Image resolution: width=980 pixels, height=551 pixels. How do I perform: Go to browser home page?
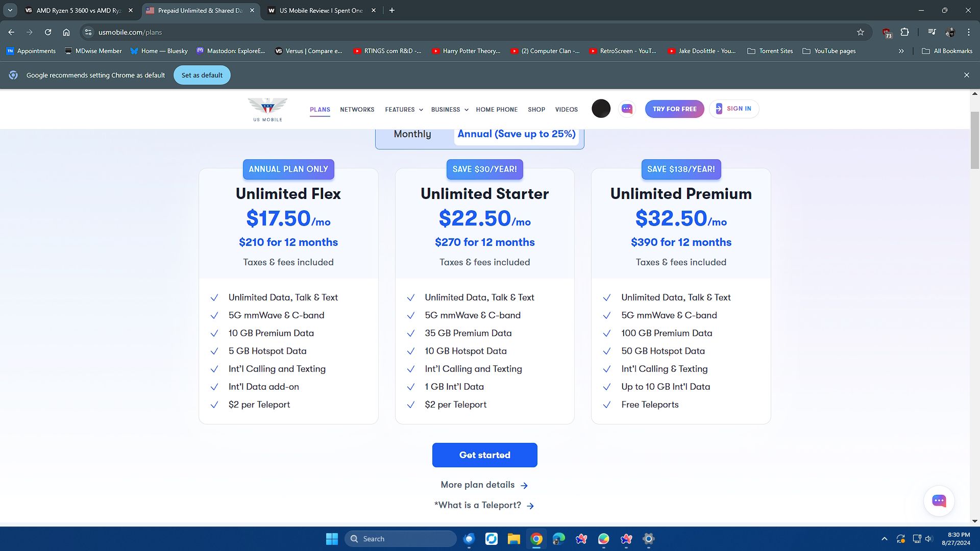tap(66, 32)
